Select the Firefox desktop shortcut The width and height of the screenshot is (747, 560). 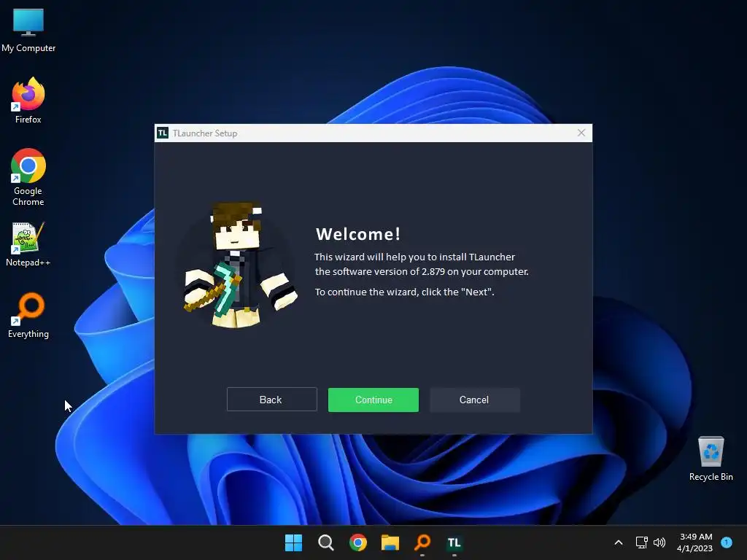click(x=28, y=101)
